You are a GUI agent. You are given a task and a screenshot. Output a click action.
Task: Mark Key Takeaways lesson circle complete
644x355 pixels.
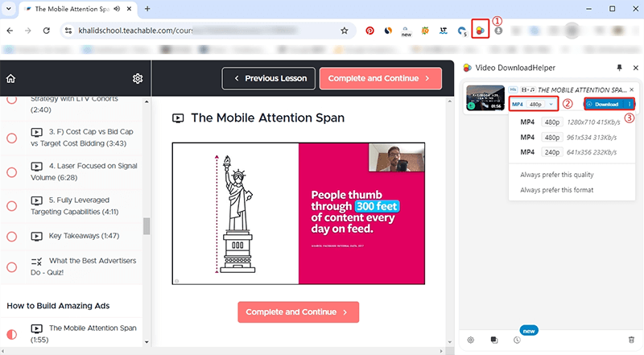(12, 237)
